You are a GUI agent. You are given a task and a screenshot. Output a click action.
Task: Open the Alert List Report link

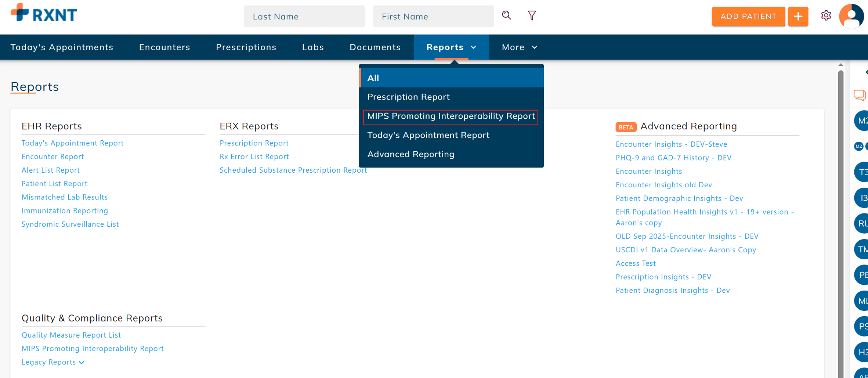tap(51, 170)
